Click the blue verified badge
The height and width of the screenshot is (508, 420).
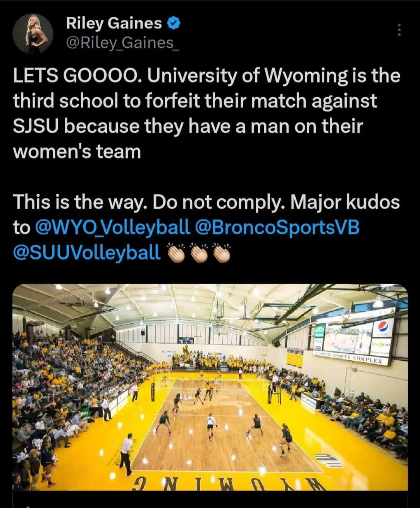pos(174,24)
